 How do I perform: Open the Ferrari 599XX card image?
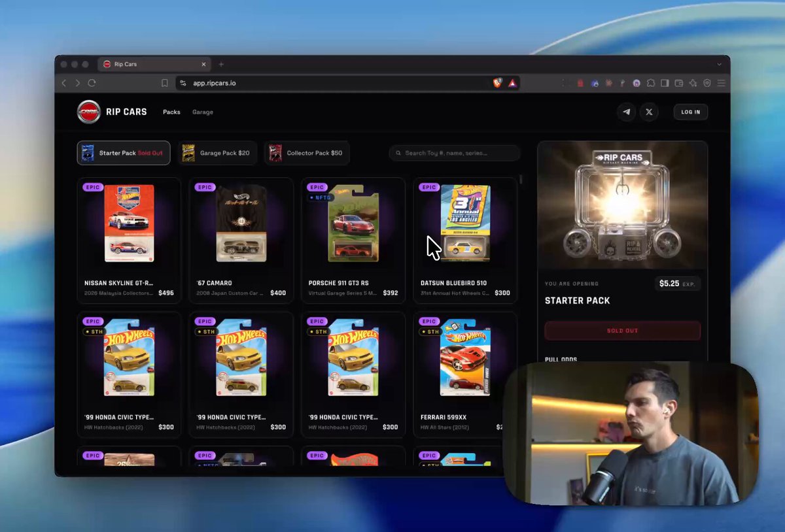pyautogui.click(x=465, y=357)
